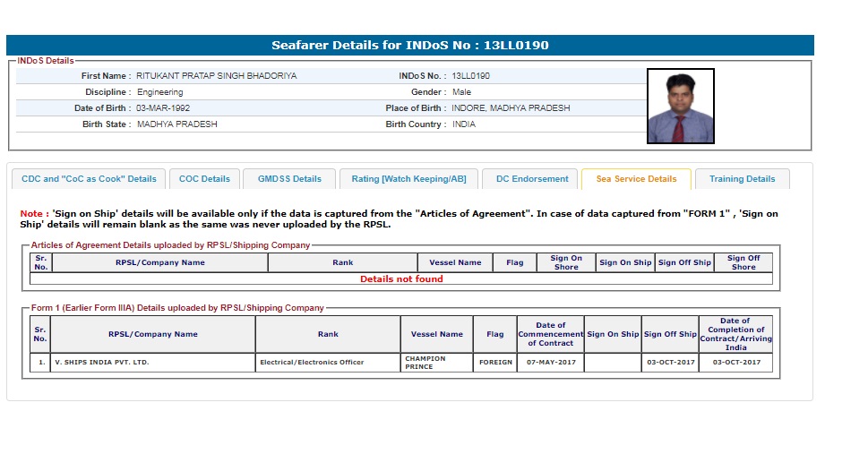
Task: Click the Place of Birth value INDORE, MADHYA PRADESH
Action: (x=511, y=108)
